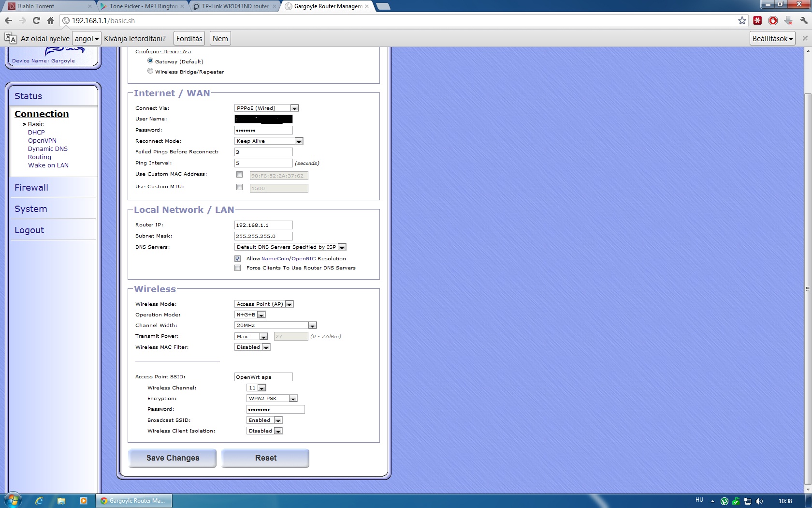The image size is (812, 508).
Task: Close the Diablo Torrent tab
Action: [x=90, y=6]
